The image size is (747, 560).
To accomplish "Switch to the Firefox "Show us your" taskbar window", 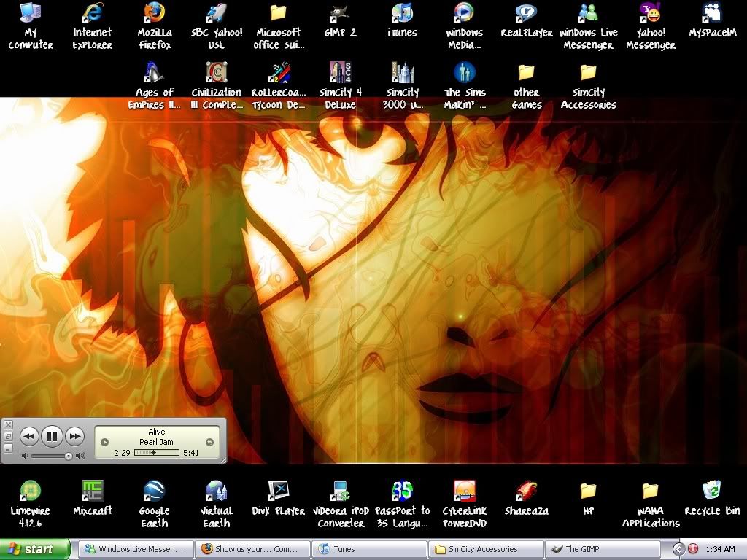I will [252, 549].
